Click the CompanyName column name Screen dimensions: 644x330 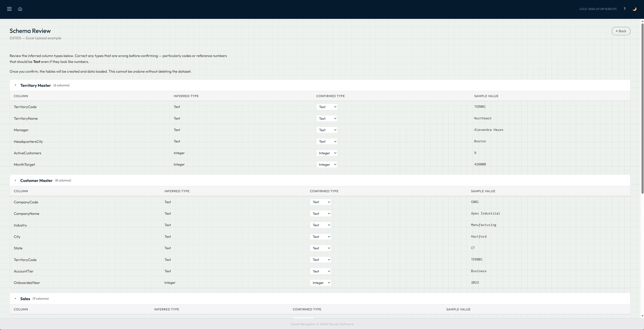(26, 214)
